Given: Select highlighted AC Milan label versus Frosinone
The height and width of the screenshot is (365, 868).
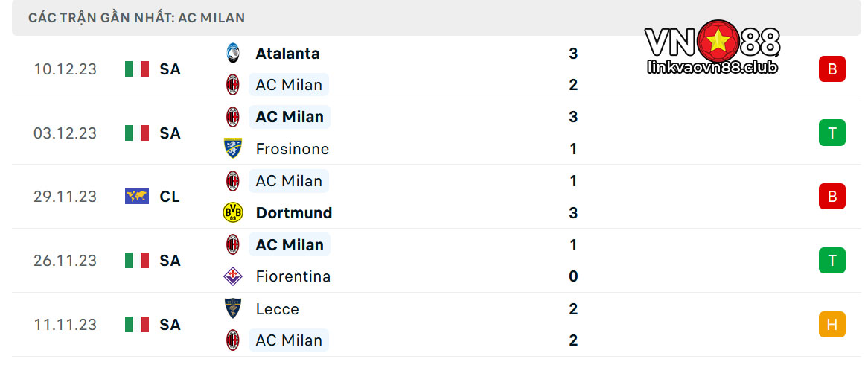Looking at the screenshot, I should [x=290, y=117].
